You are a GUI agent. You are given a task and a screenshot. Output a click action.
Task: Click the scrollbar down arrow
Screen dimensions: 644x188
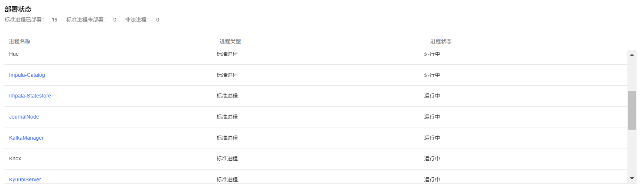pyautogui.click(x=632, y=178)
